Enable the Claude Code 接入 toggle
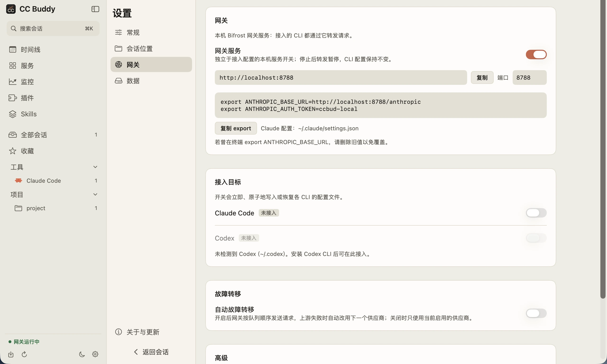 (x=536, y=213)
